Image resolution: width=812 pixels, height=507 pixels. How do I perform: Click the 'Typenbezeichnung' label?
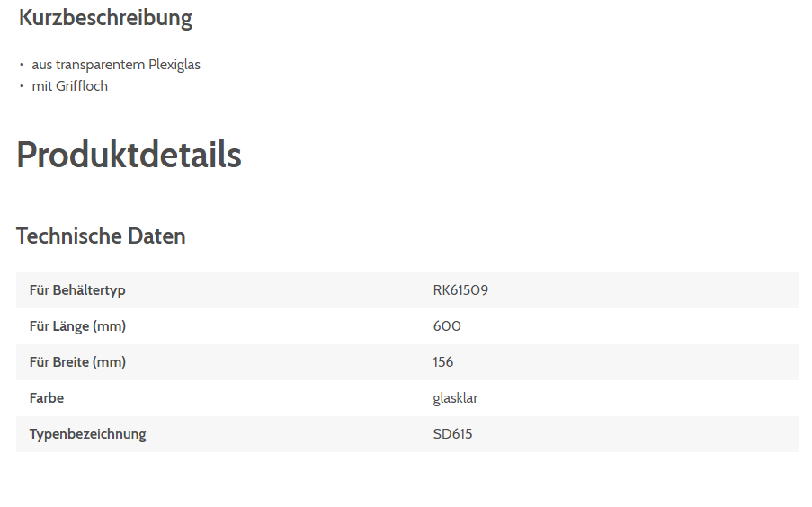click(x=87, y=434)
